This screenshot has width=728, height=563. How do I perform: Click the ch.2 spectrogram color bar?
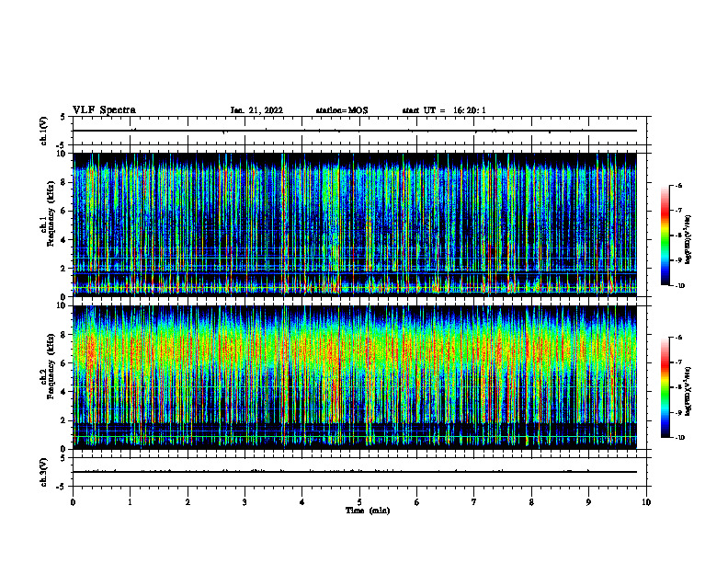665,387
